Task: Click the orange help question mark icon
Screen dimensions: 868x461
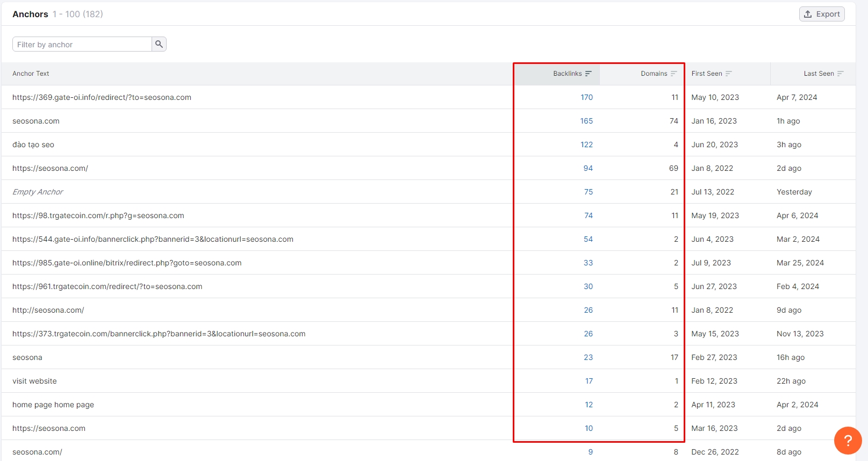Action: [x=848, y=441]
